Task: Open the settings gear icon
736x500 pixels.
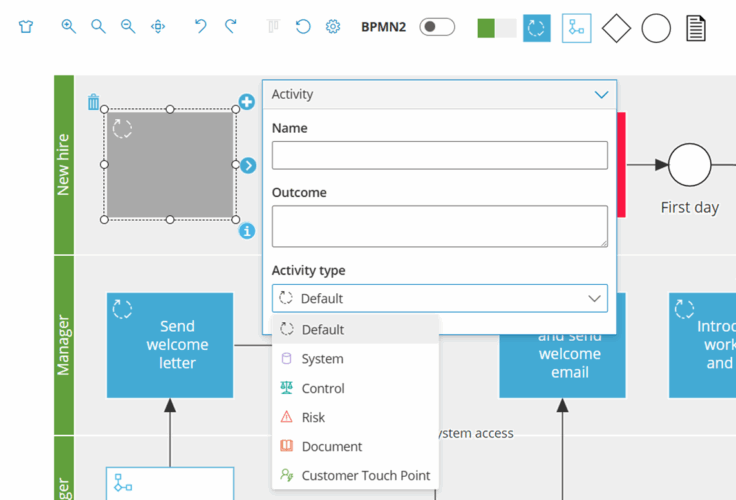Action: click(x=333, y=27)
